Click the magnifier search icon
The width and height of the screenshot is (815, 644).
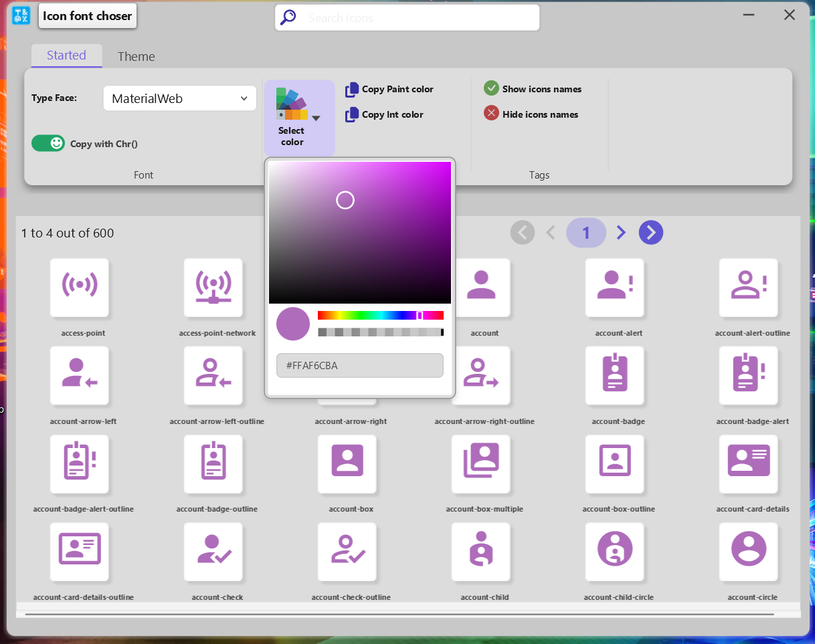pos(288,17)
